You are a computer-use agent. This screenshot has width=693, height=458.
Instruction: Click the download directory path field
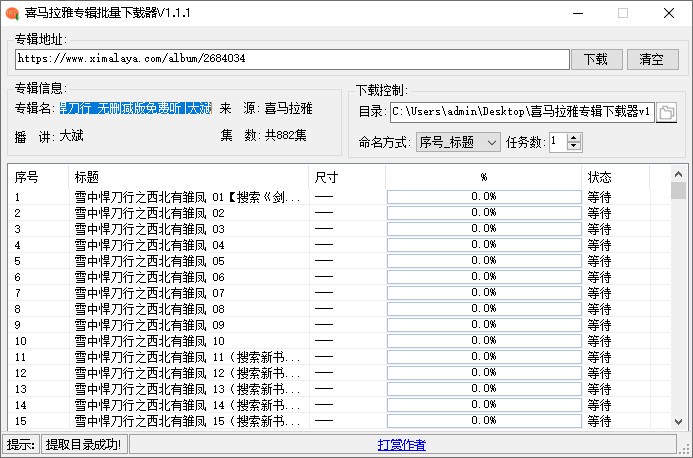[520, 111]
